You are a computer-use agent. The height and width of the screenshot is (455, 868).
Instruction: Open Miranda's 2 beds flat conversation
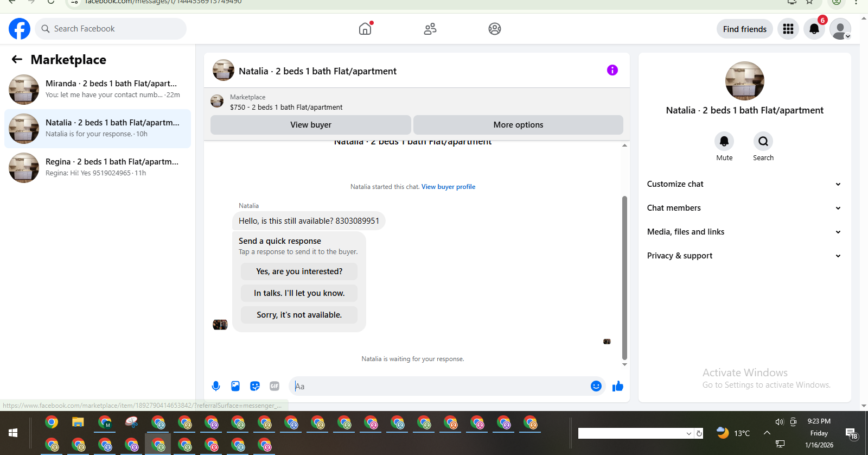click(x=98, y=90)
